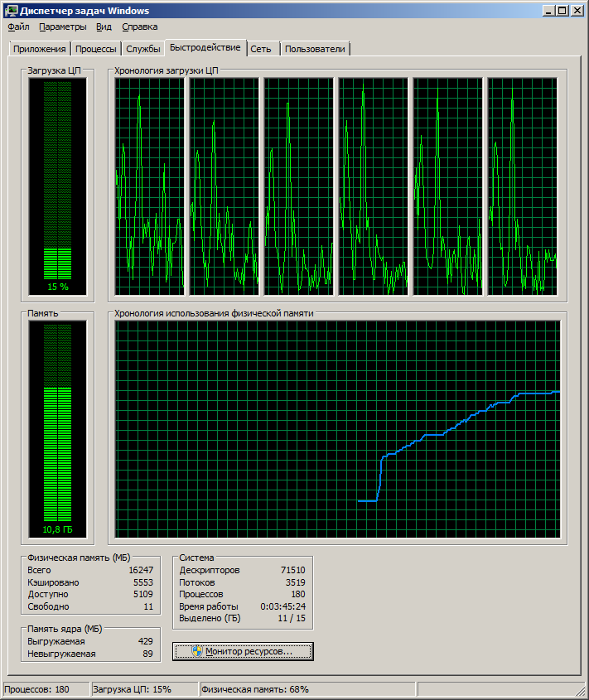The height and width of the screenshot is (700, 589).
Task: Launch Монитор ресурсов with its button
Action: [244, 651]
